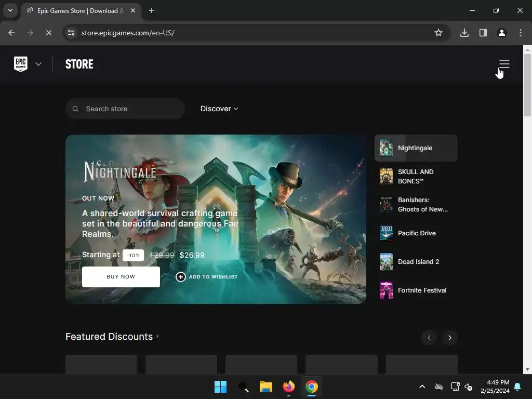Click the Chrome taskbar icon

(312, 387)
